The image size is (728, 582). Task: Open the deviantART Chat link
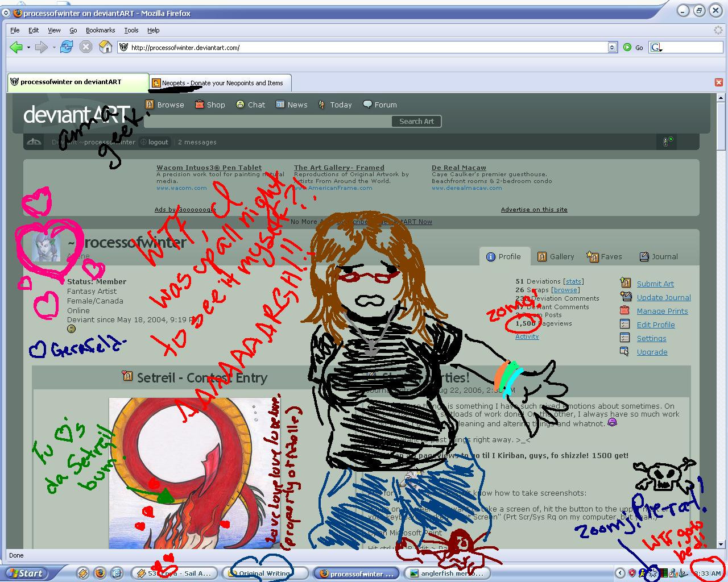251,105
